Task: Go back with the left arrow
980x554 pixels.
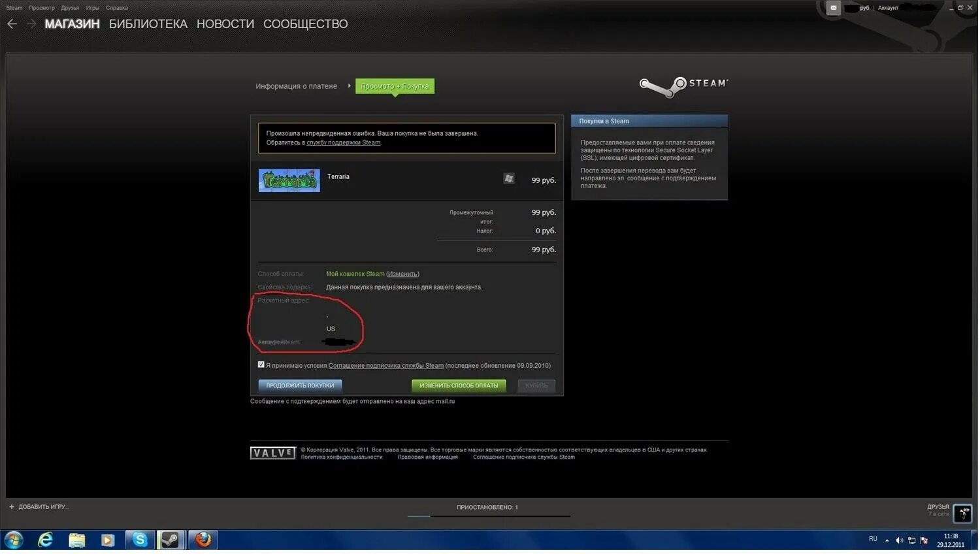Action: 12,24
